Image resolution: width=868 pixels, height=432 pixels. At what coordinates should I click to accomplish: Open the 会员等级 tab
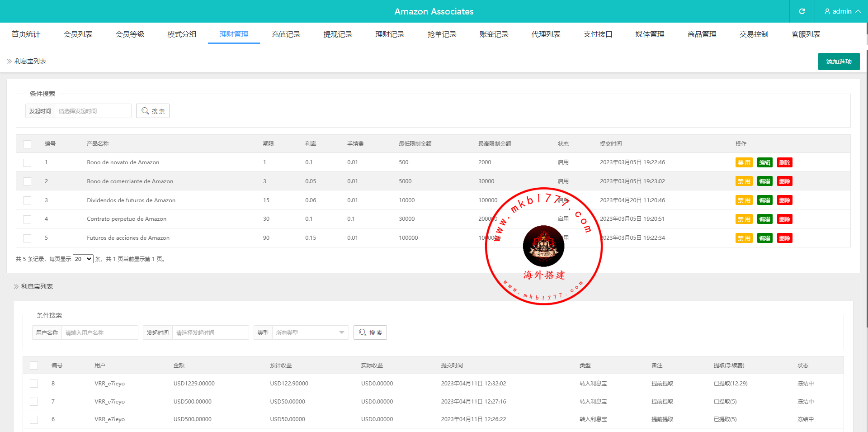pos(130,34)
